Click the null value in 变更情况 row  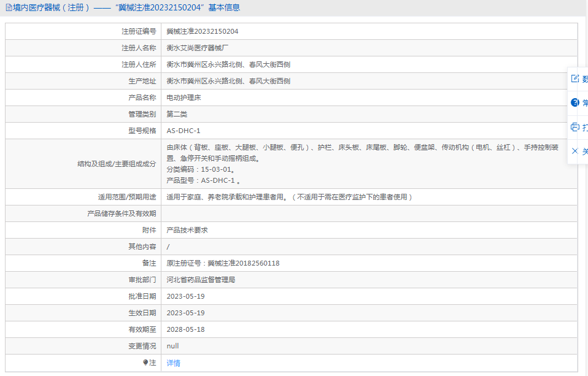[172, 346]
